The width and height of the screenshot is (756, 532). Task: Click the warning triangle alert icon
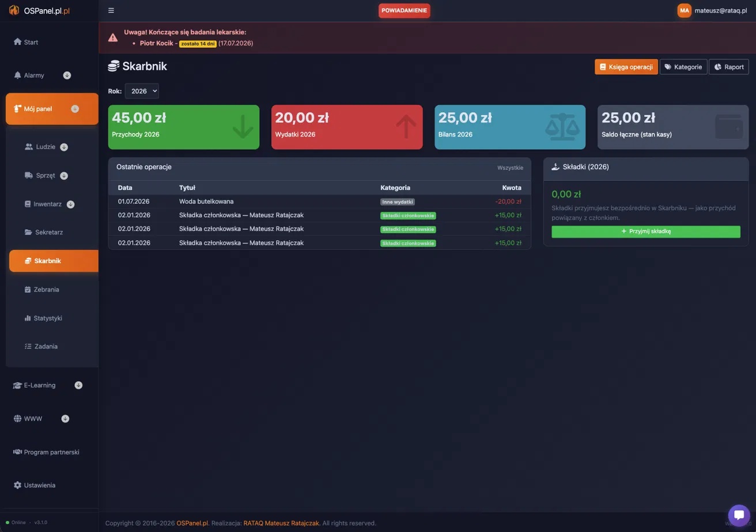pos(113,37)
